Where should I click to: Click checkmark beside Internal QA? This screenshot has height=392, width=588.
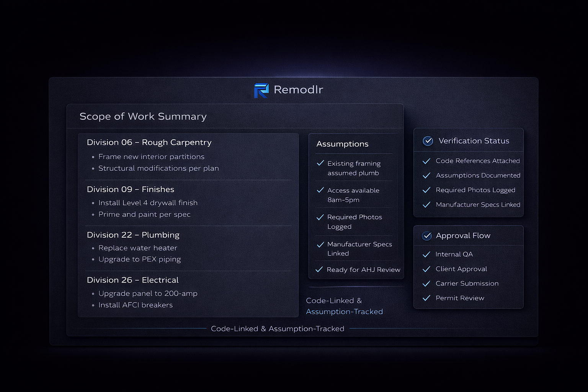[x=426, y=255]
